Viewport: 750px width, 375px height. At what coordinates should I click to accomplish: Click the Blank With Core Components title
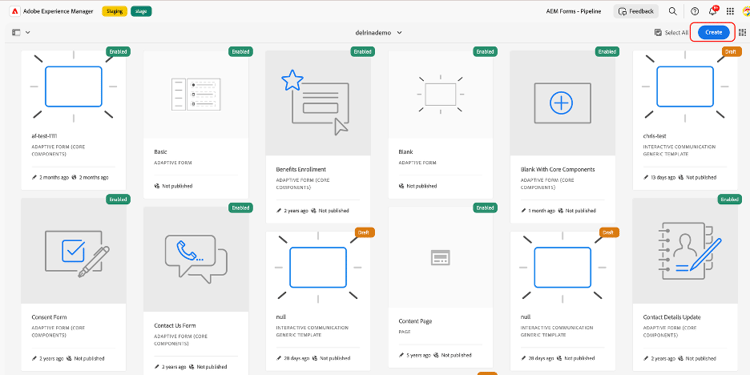[558, 169]
